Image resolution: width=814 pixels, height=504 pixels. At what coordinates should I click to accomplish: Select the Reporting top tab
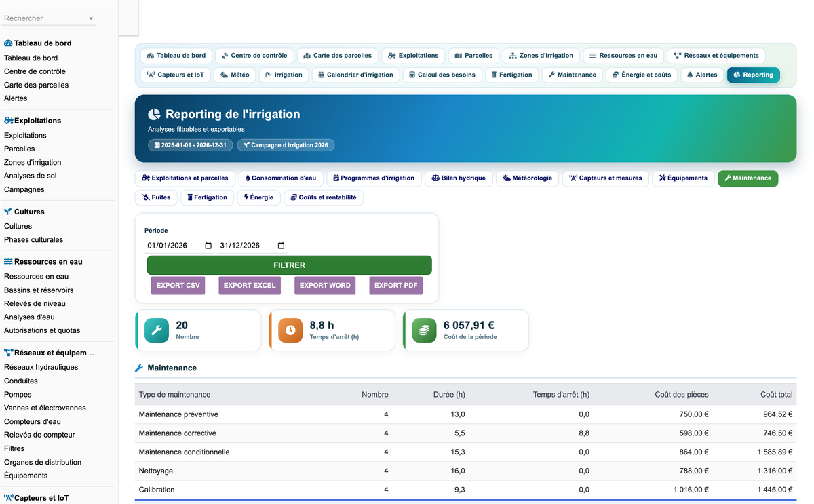coord(753,75)
